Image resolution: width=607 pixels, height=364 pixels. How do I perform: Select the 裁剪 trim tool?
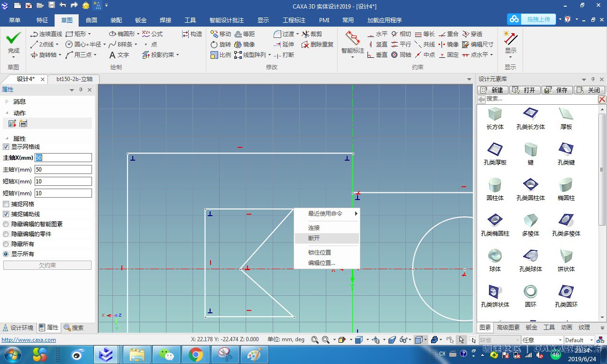click(312, 34)
